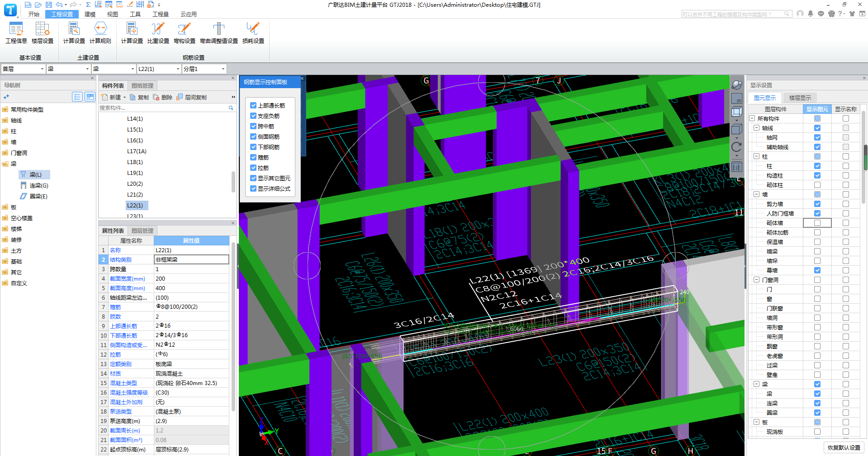This screenshot has height=456, width=868.
Task: Click the rotate view icon
Action: (737, 146)
